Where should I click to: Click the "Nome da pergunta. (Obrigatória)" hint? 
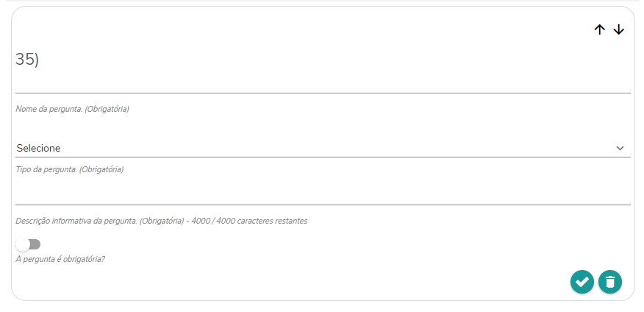(x=73, y=109)
